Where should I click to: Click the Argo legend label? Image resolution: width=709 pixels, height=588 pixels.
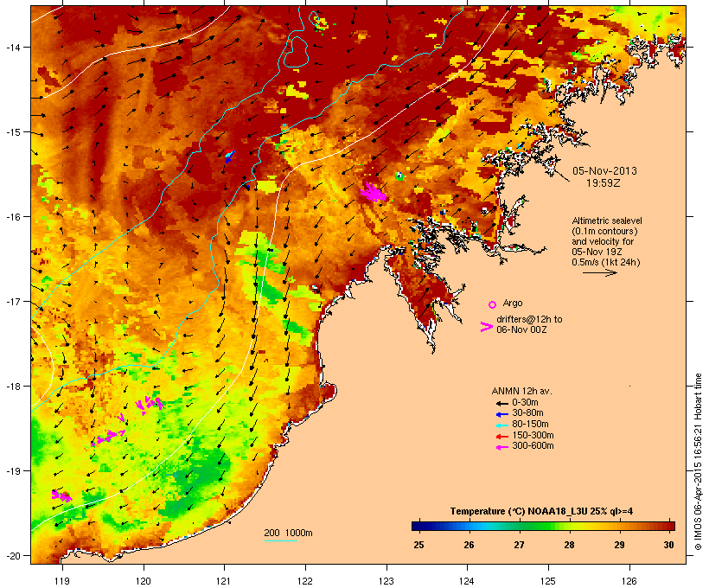(x=513, y=303)
